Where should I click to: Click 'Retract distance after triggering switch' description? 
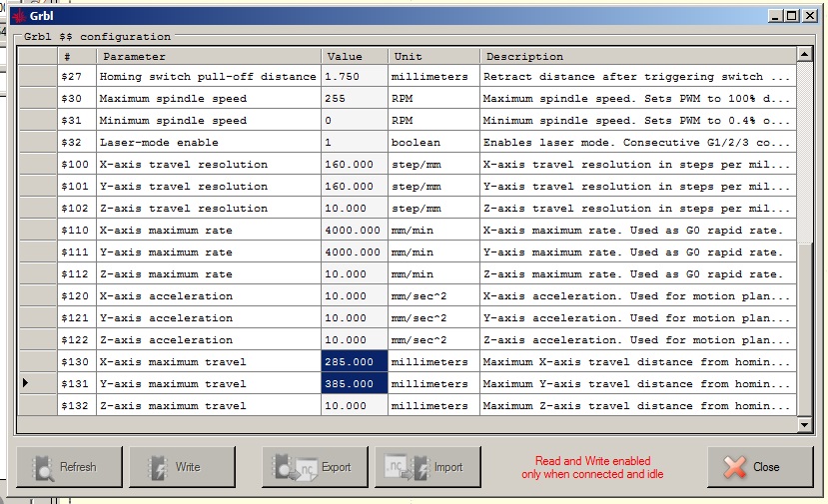[638, 77]
